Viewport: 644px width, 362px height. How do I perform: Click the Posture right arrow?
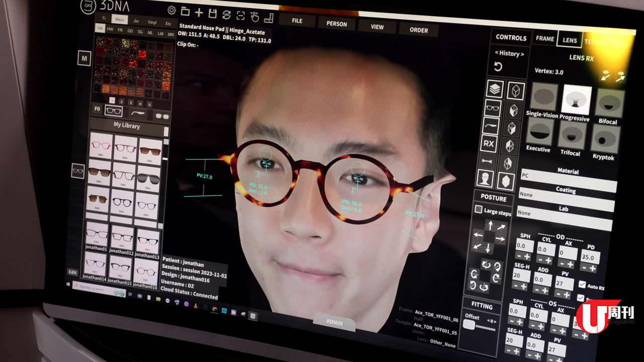tap(500, 238)
